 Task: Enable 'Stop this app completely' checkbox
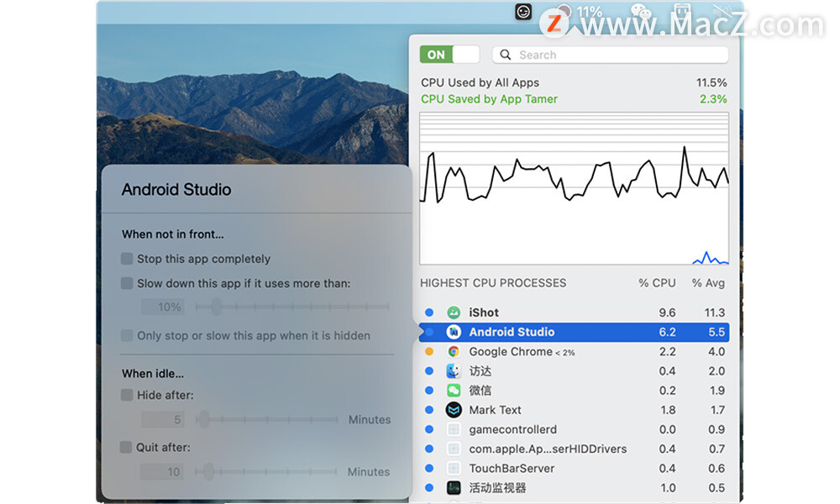tap(127, 259)
